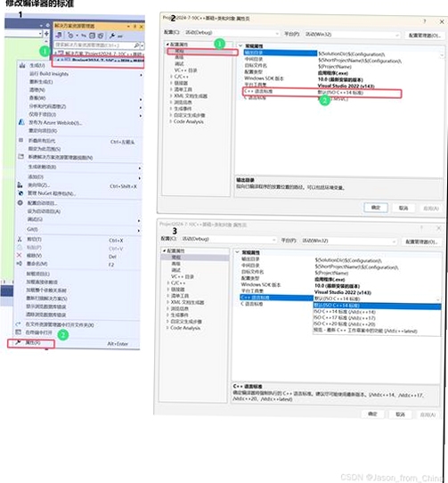The image size is (448, 483).
Task: Click 取消 button in lower property dialog
Action: point(400,414)
